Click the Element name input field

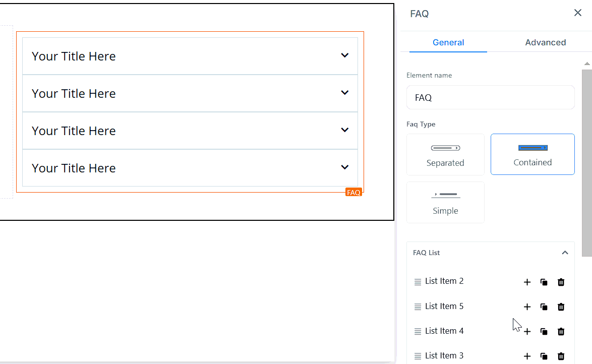pyautogui.click(x=490, y=97)
